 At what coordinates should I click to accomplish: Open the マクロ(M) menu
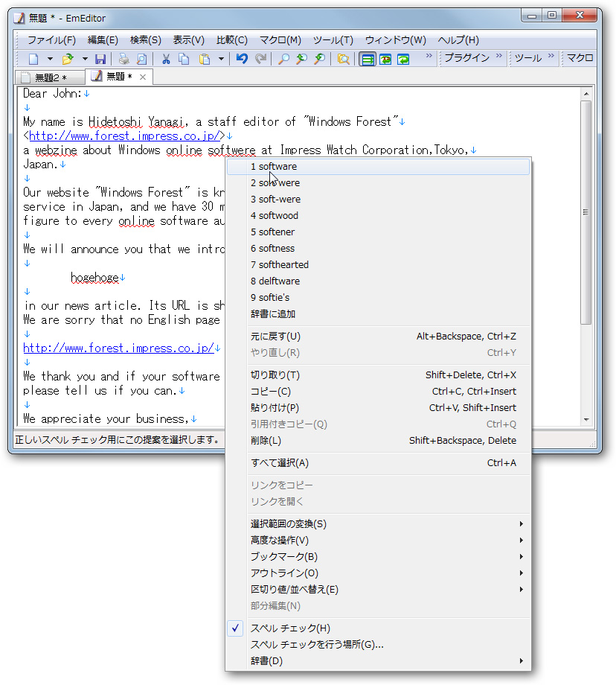point(280,40)
